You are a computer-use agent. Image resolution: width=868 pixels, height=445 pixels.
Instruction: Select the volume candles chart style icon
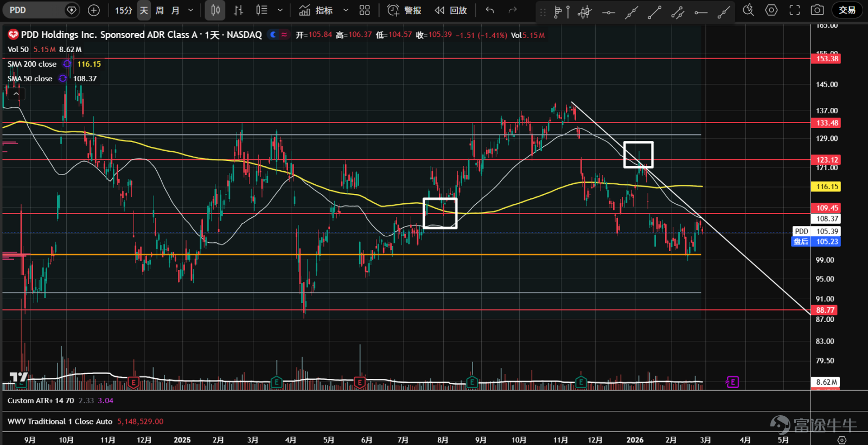pyautogui.click(x=262, y=10)
